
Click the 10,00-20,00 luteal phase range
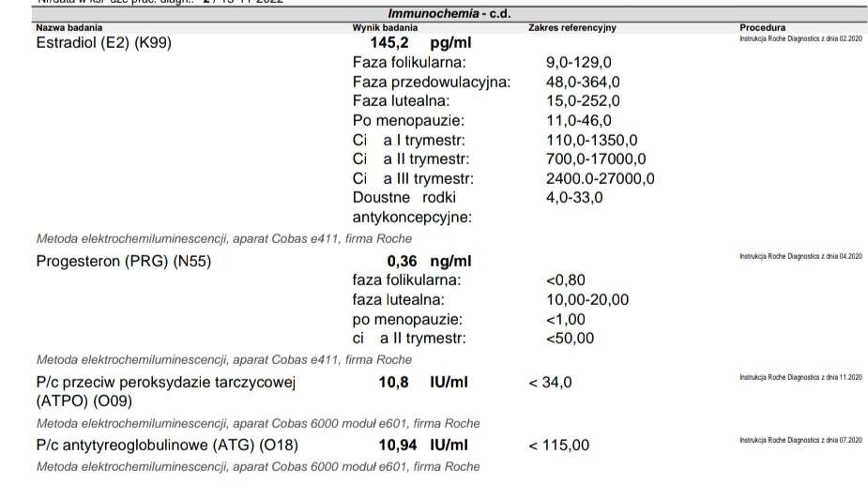(587, 299)
